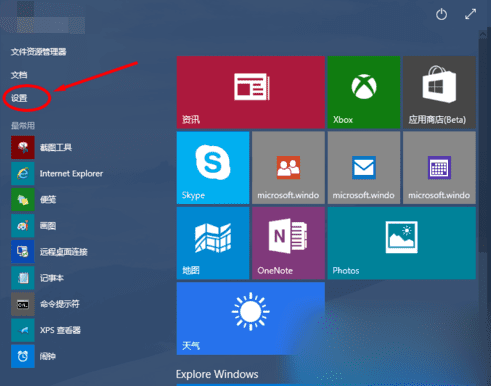Select the 命令提示符 text label

click(x=60, y=304)
